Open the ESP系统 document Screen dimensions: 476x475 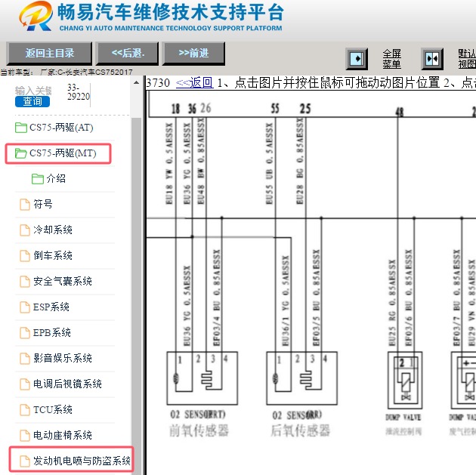coord(51,307)
